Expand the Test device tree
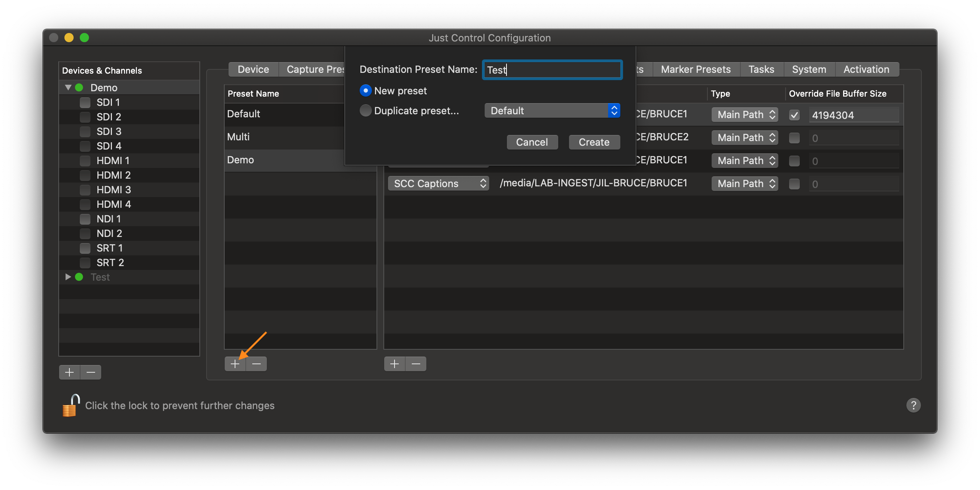The width and height of the screenshot is (980, 490). 68,277
